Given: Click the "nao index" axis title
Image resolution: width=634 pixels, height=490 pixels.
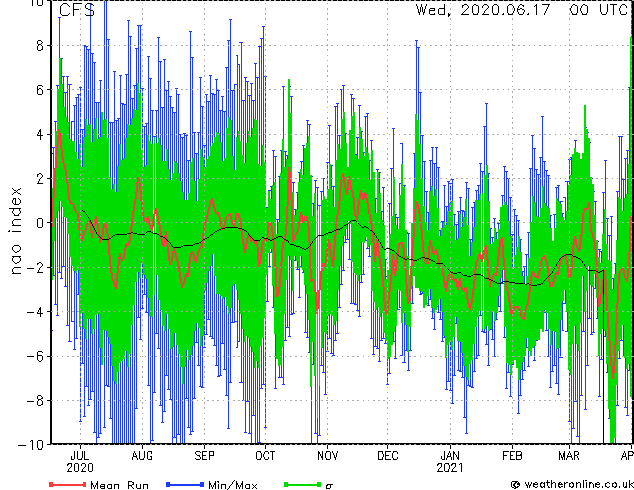Looking at the screenshot, I should [x=15, y=231].
